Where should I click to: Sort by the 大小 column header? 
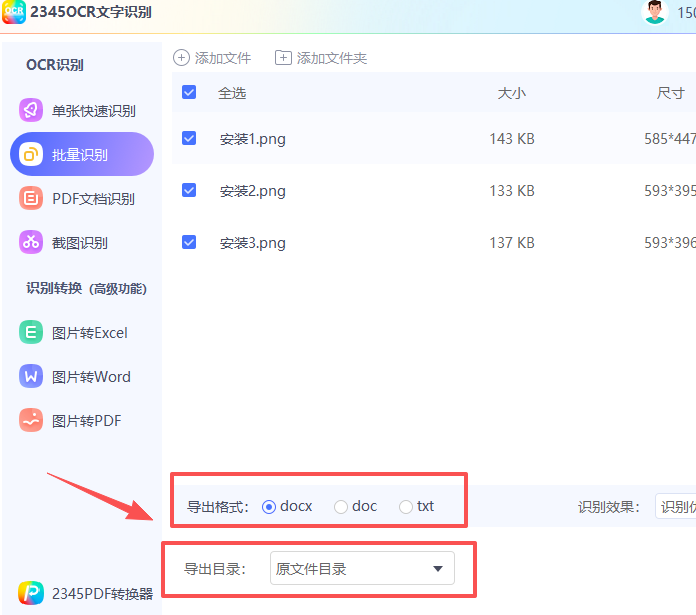click(511, 93)
